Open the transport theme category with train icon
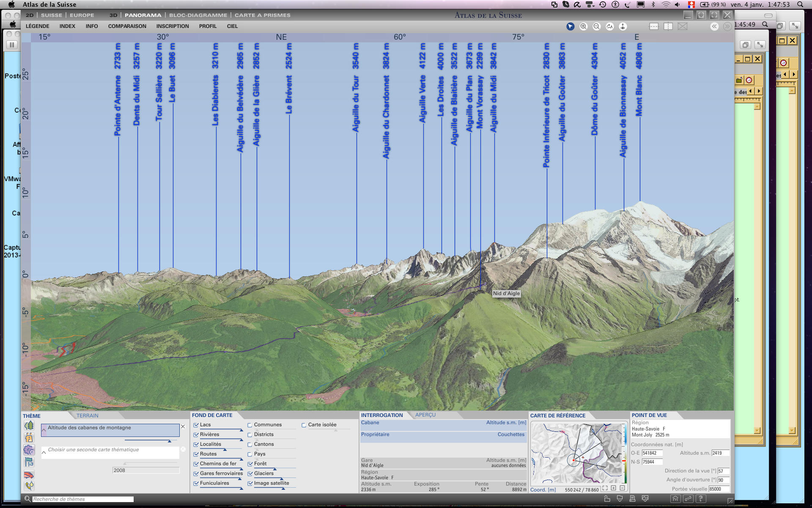812x508 pixels. click(x=29, y=475)
